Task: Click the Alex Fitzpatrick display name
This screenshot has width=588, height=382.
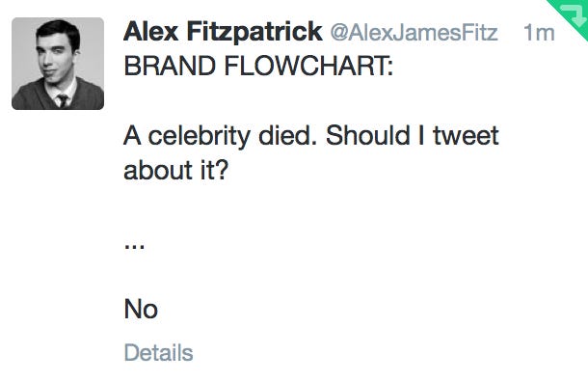Action: [223, 32]
